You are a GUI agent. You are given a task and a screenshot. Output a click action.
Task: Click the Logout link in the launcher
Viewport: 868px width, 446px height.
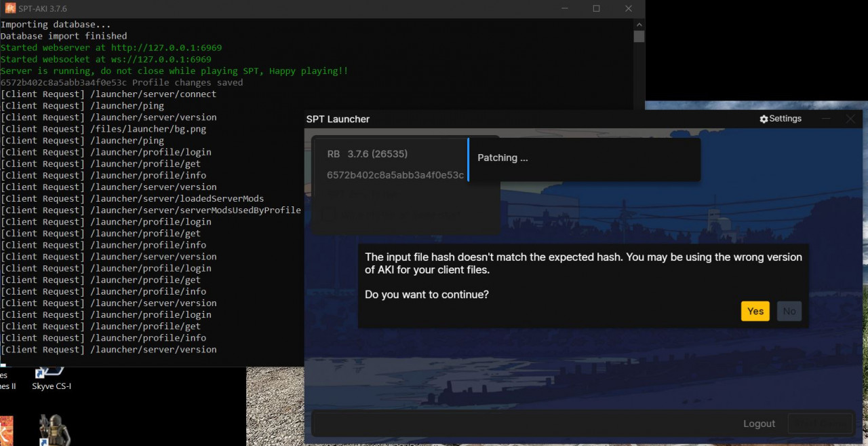759,424
